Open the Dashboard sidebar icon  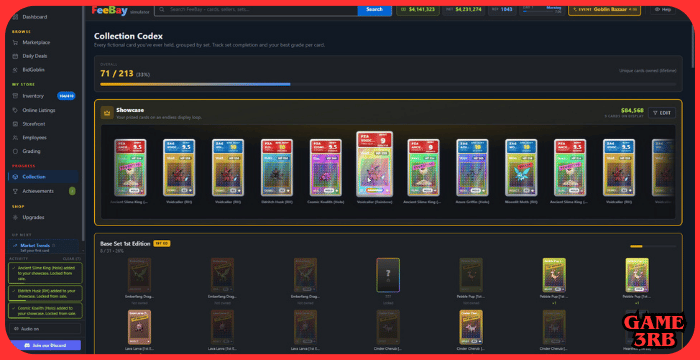pyautogui.click(x=15, y=17)
